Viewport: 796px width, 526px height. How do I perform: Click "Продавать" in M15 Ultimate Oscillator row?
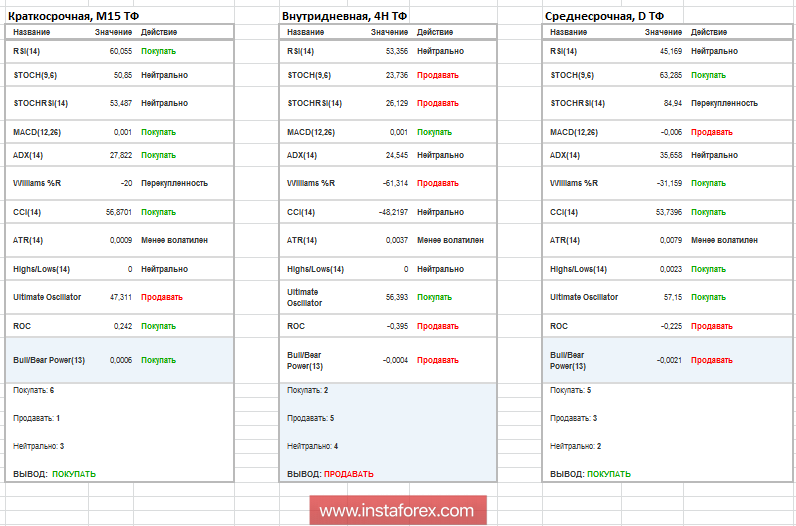(x=161, y=297)
